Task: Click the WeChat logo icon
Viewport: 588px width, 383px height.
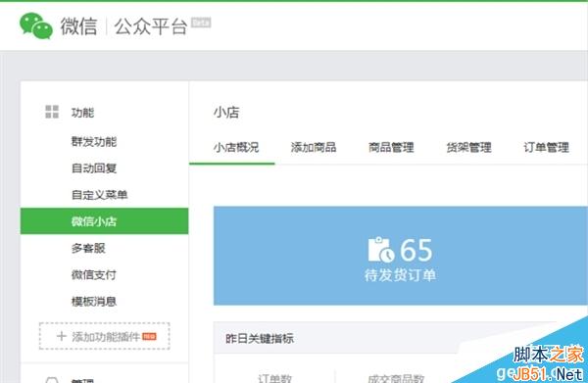Action: [x=36, y=25]
